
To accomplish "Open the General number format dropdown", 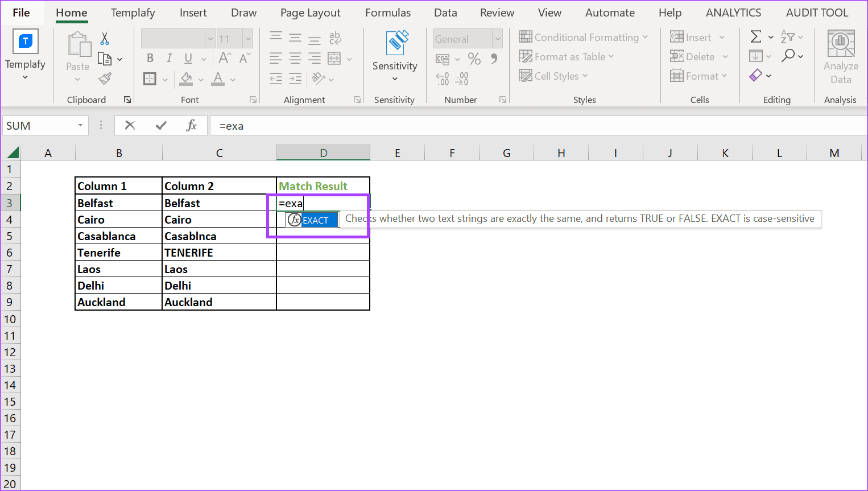I will click(x=498, y=39).
